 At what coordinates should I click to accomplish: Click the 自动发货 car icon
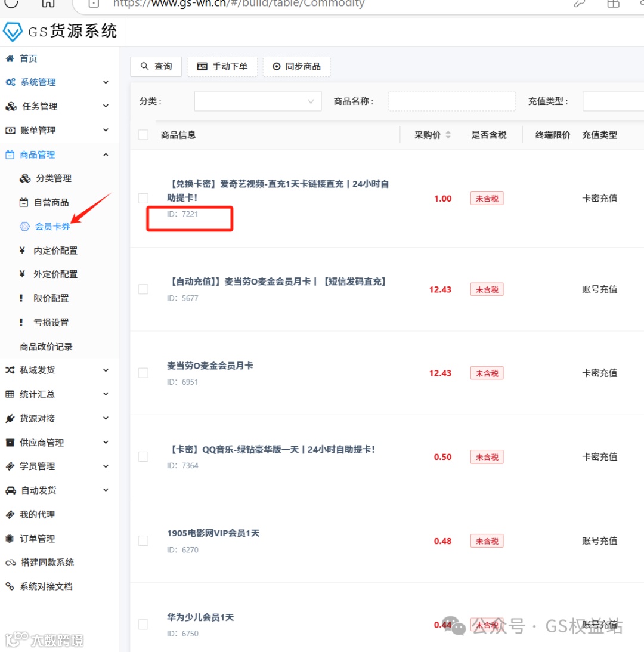coord(11,491)
